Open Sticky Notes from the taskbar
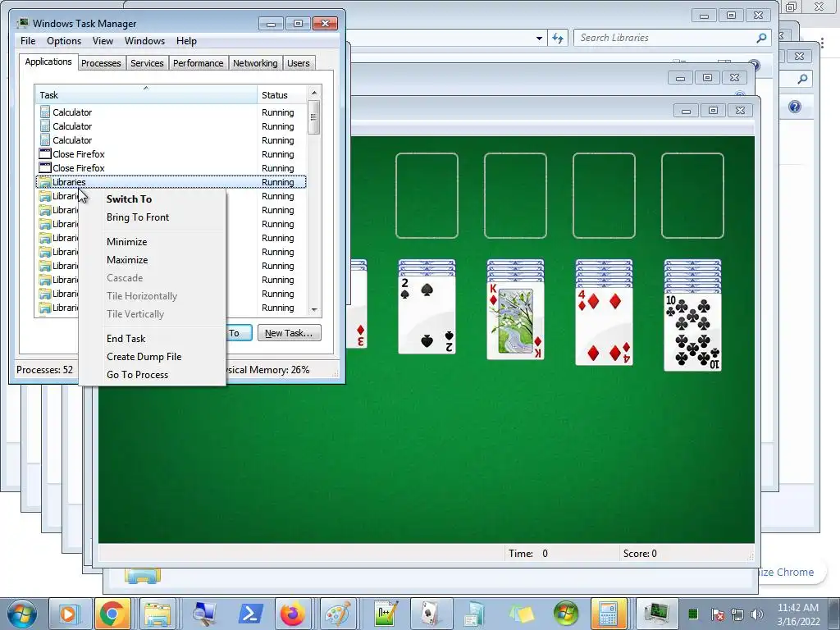The image size is (840, 630). coord(521,614)
